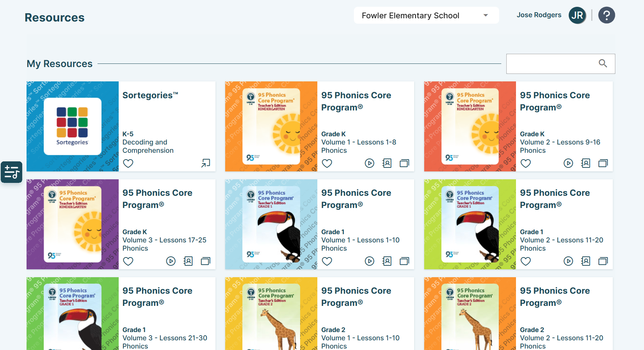Click 'Volume 2 - Lessons 11-20' under Grade 2
This screenshot has width=644, height=350.
(x=562, y=338)
